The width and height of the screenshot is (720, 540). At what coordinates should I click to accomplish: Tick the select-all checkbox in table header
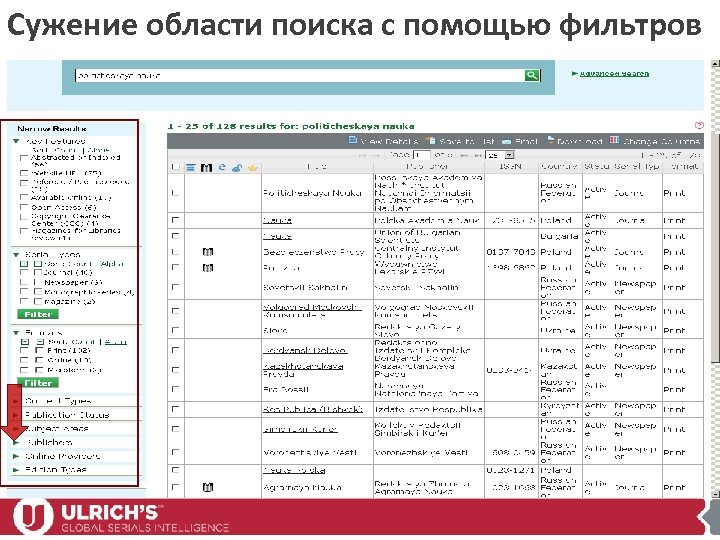click(x=175, y=167)
